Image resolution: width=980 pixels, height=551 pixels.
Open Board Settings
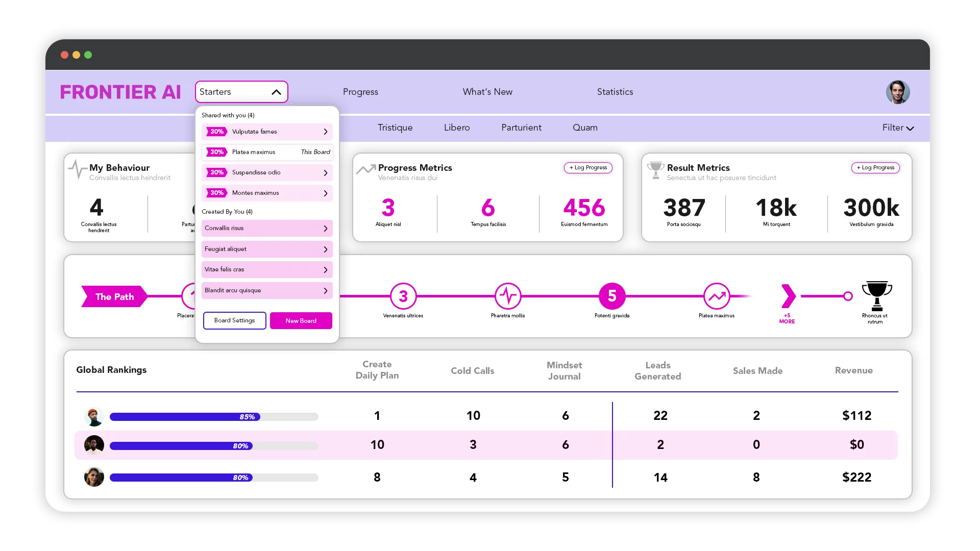(x=234, y=321)
